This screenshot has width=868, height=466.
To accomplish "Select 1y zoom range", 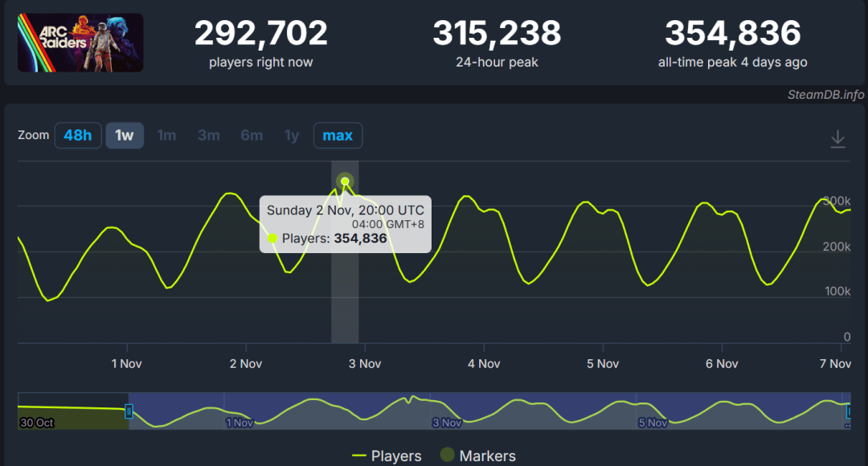I will (292, 135).
